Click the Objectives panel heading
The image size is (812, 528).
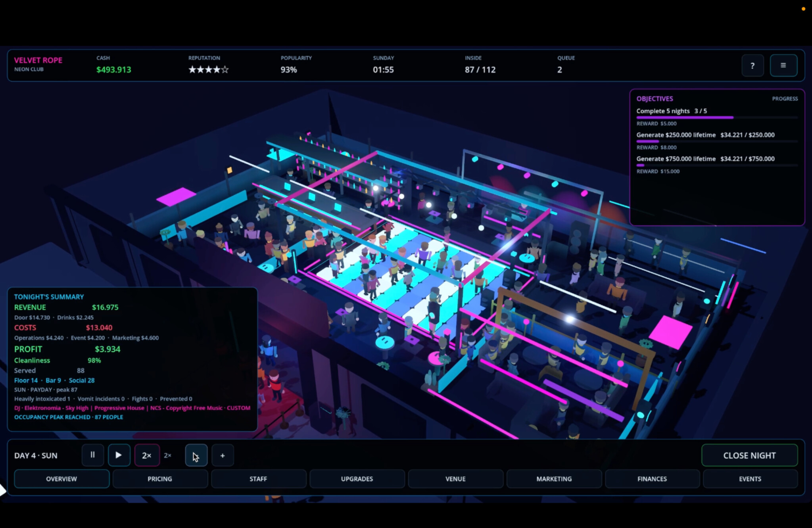pyautogui.click(x=655, y=99)
